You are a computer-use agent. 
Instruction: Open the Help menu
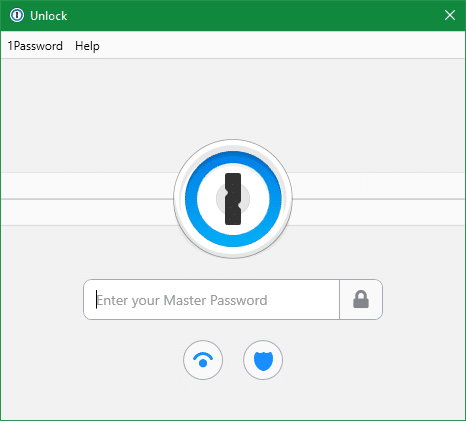click(87, 46)
